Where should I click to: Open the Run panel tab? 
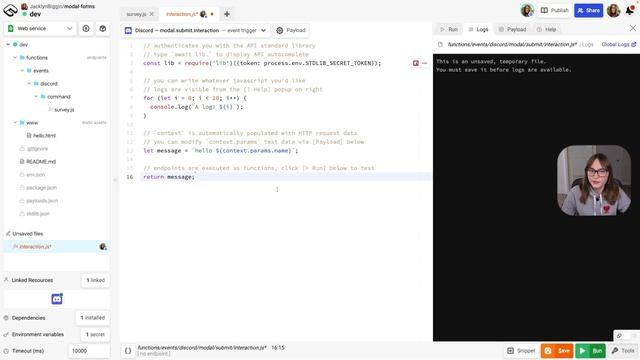(449, 29)
